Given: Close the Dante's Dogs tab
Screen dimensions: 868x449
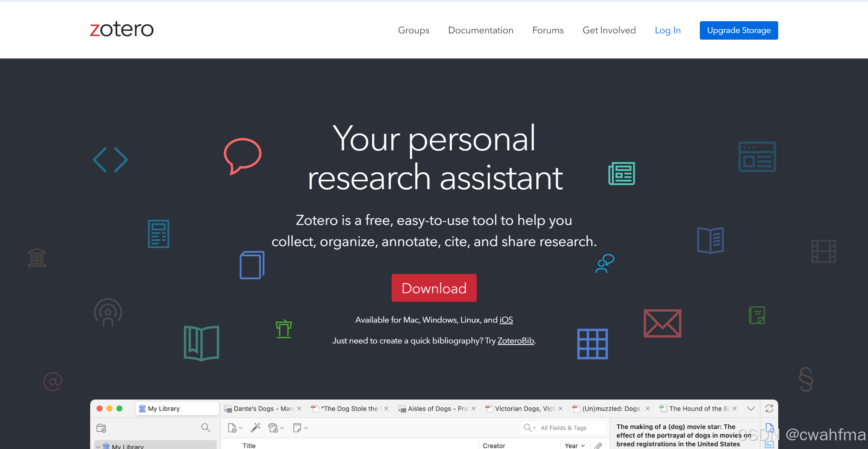Looking at the screenshot, I should tap(299, 409).
